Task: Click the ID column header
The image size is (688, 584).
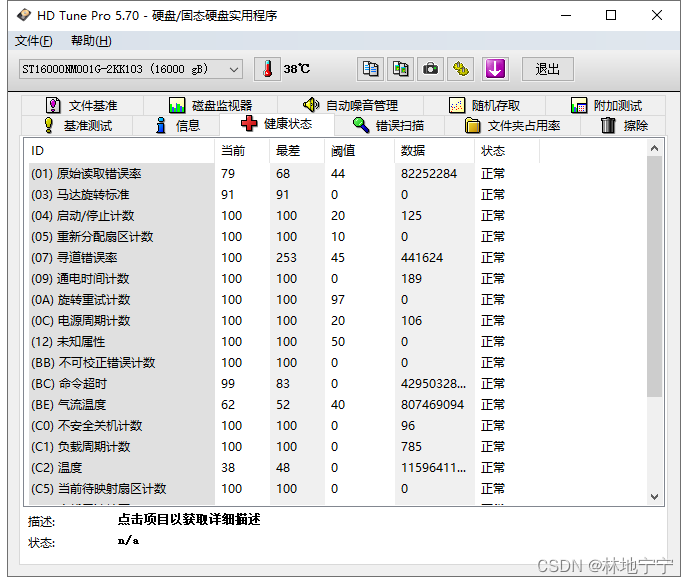Action: (x=120, y=151)
